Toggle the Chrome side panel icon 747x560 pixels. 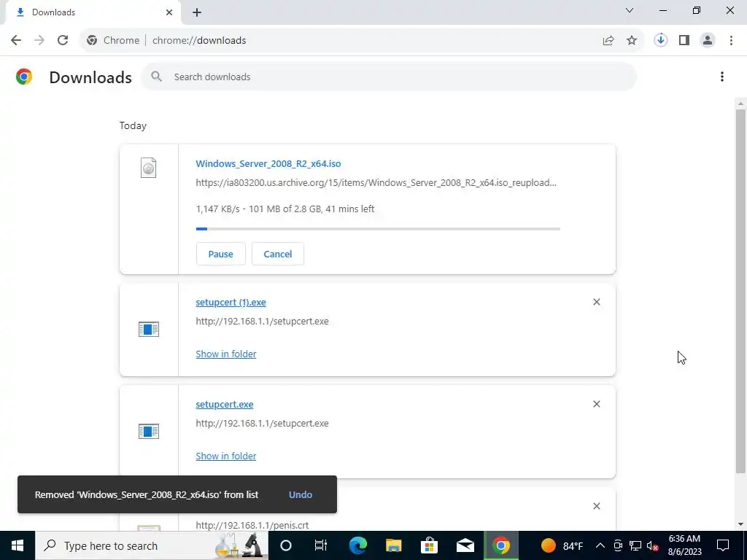tap(684, 41)
